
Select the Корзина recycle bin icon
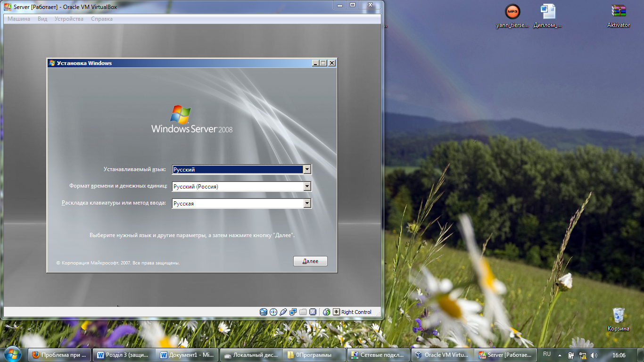pyautogui.click(x=619, y=319)
